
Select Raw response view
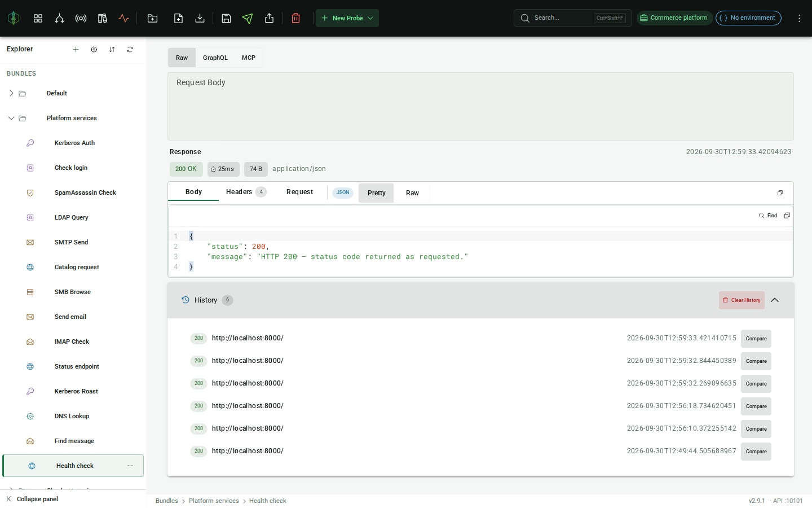412,193
